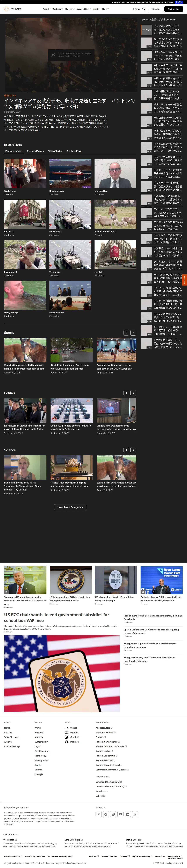Open 'We're Hiring' job openings story thumbnail

[x=116, y=580]
